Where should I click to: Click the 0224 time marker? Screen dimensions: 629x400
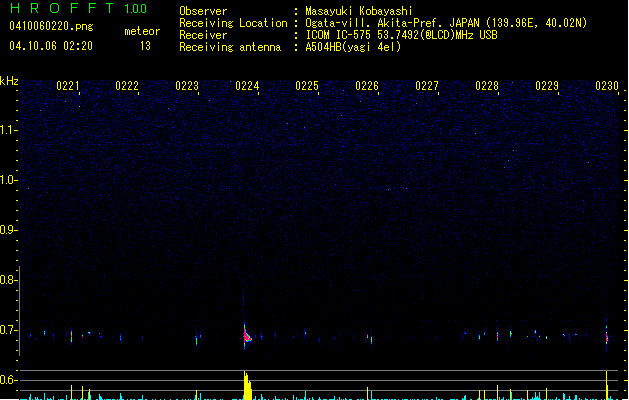pyautogui.click(x=247, y=86)
